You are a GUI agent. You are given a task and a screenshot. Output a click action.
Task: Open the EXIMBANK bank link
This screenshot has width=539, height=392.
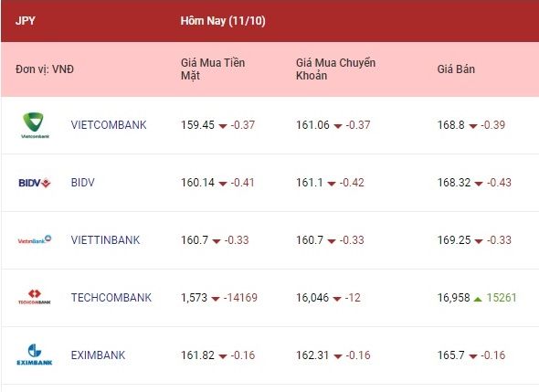point(98,355)
